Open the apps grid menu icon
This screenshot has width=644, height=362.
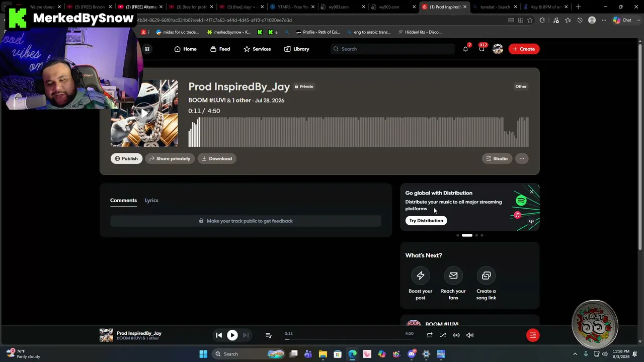(147, 49)
